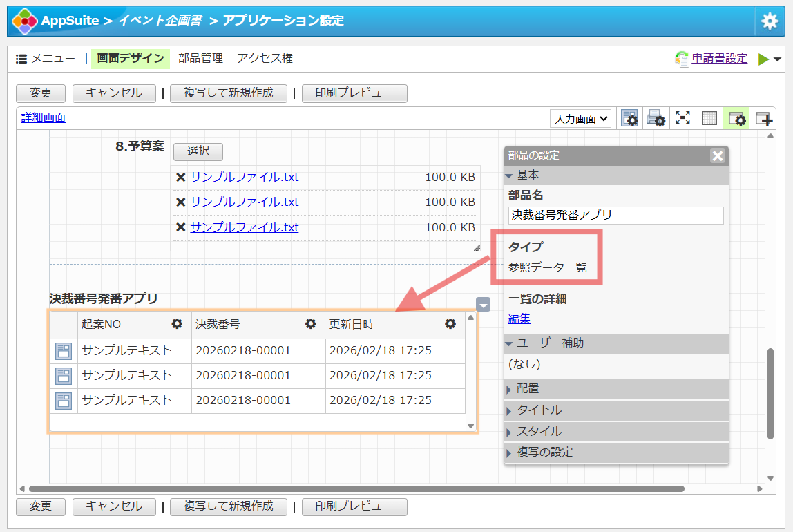Toggle the grid display icon
The width and height of the screenshot is (793, 532).
[709, 118]
